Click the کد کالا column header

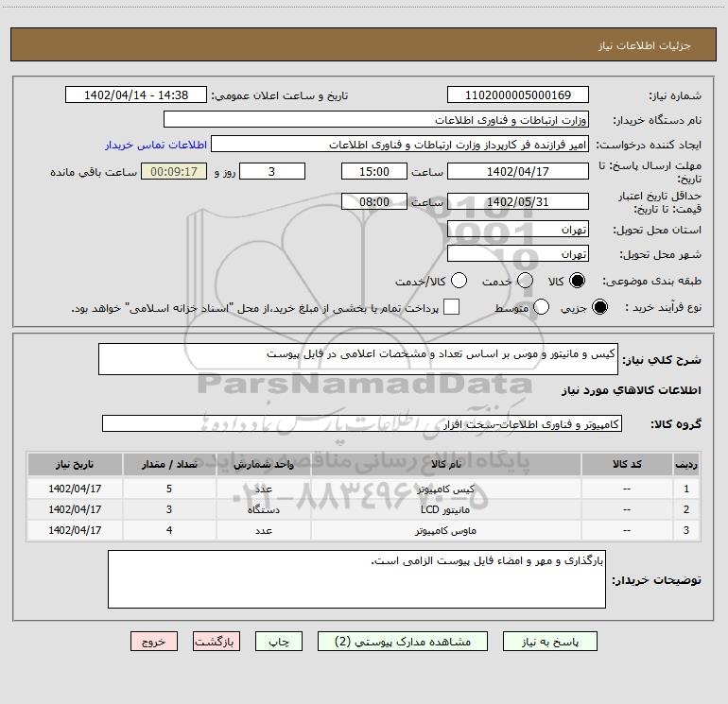(627, 464)
